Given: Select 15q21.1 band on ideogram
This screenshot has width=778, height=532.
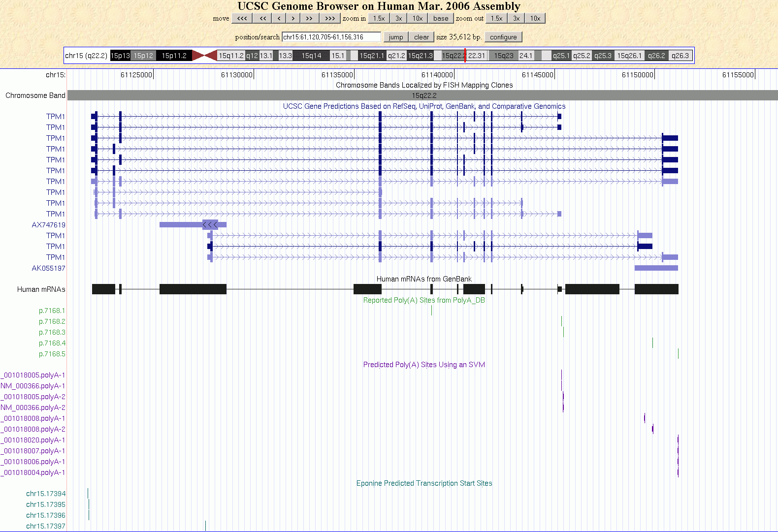Looking at the screenshot, I should tap(372, 56).
